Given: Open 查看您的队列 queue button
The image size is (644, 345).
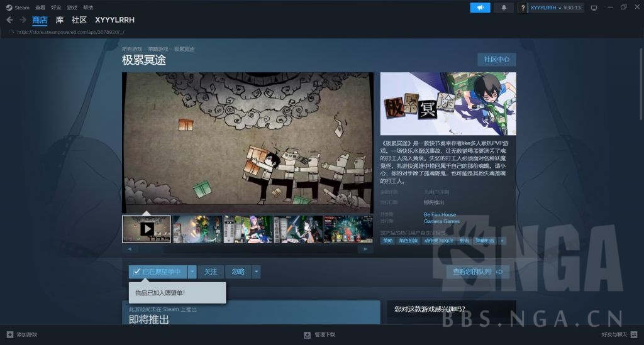Looking at the screenshot, I should point(477,271).
